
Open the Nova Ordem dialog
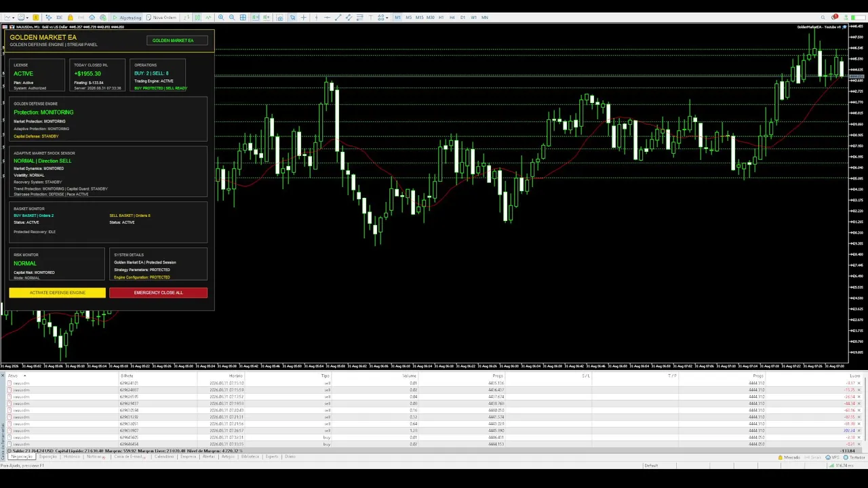coord(161,17)
